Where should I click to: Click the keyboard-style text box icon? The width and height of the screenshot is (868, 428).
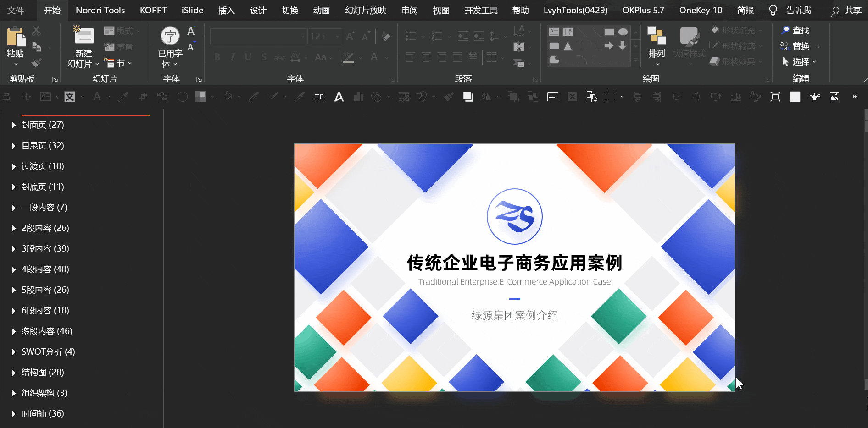553,97
